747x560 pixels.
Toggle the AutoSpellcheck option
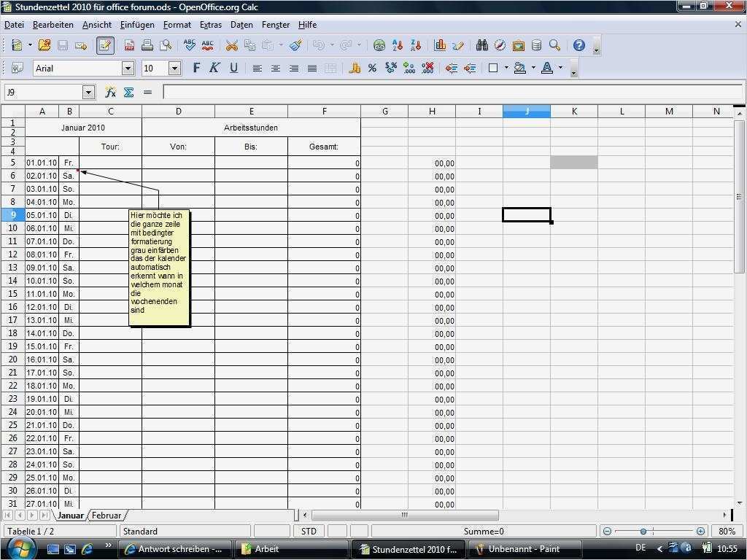(x=207, y=45)
